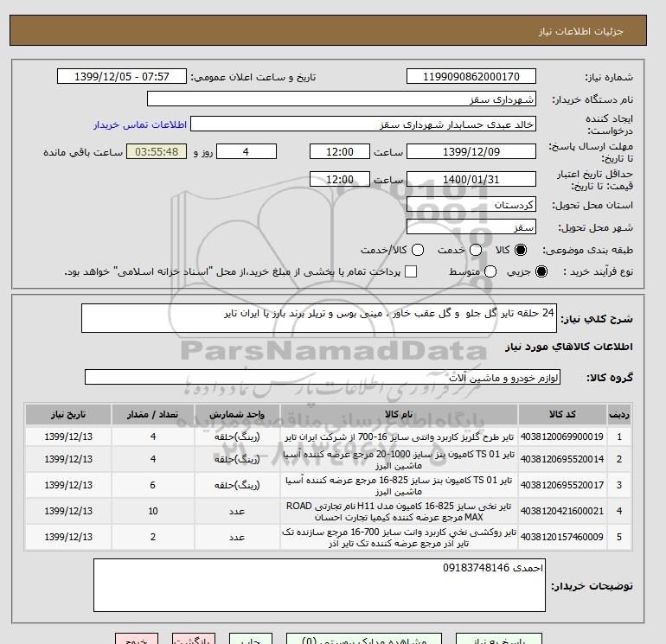Screen dimensions: 666x644
Task: Click the response deadline time 12:00 field
Action: coord(339,151)
